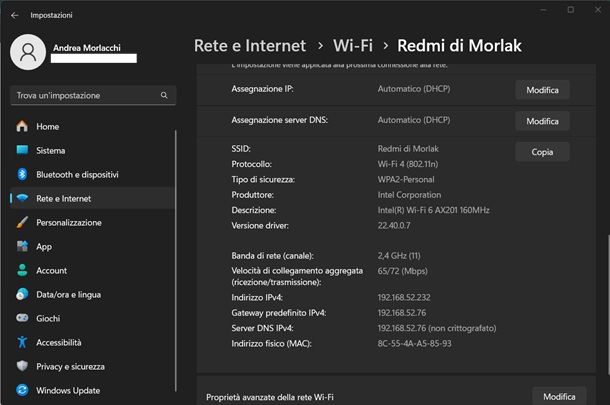This screenshot has width=610, height=405.
Task: Click the Account person icon
Action: click(x=22, y=270)
